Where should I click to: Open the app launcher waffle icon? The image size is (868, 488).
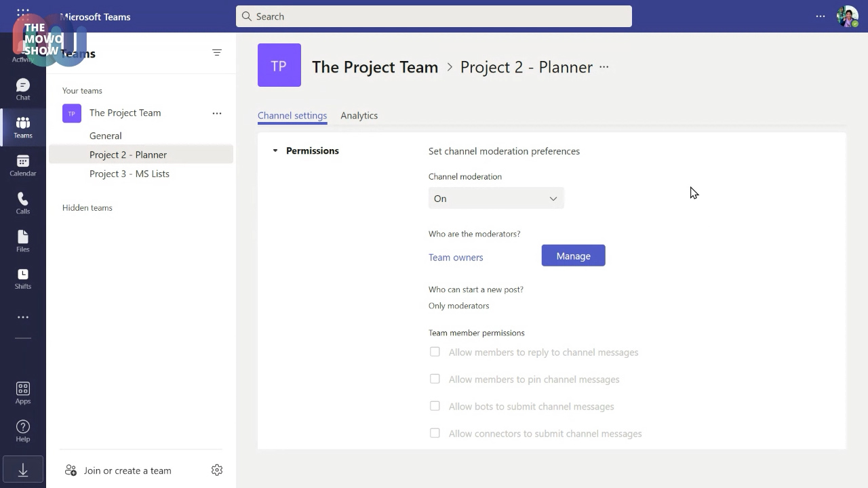point(22,14)
